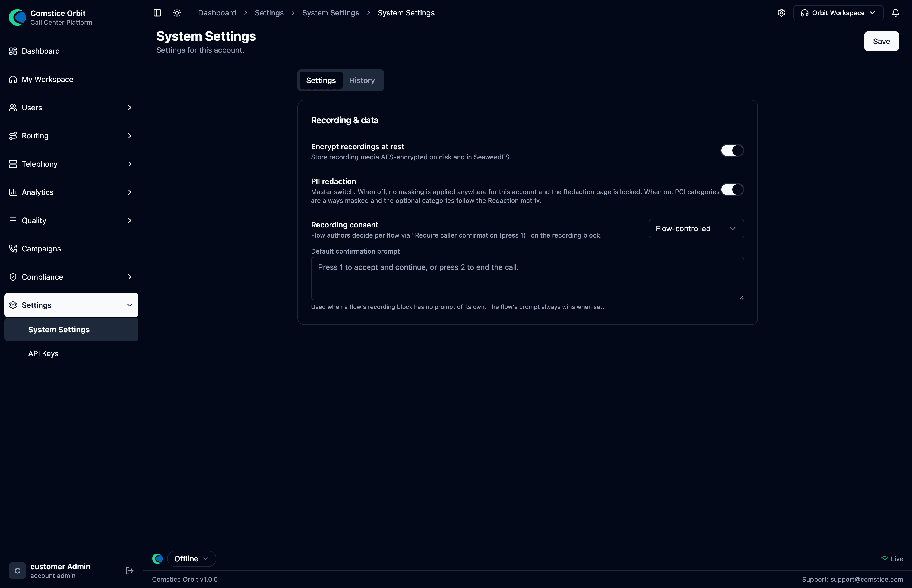Click the 'Settings for this account.' subtitle
This screenshot has width=912, height=588.
pos(200,50)
